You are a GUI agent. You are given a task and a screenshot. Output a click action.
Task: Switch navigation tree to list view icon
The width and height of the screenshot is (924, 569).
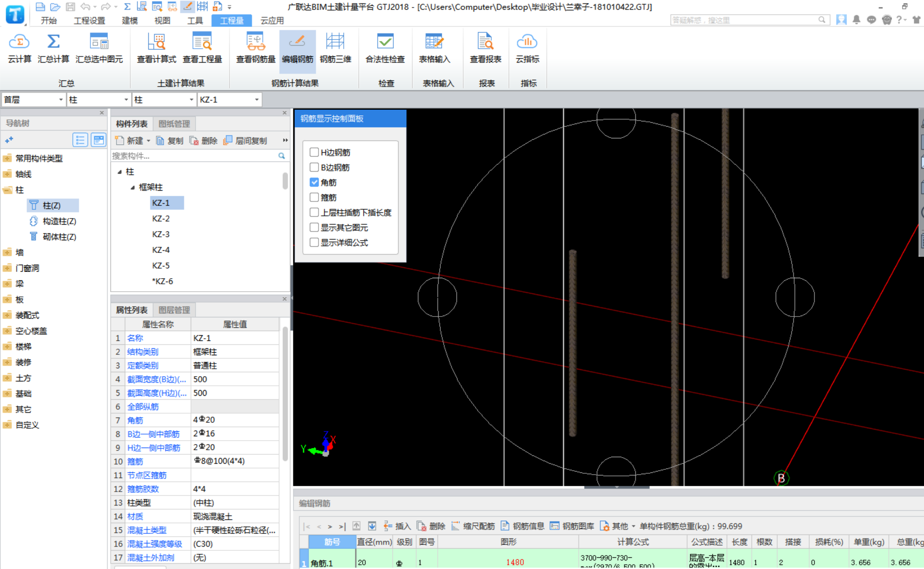pyautogui.click(x=80, y=140)
